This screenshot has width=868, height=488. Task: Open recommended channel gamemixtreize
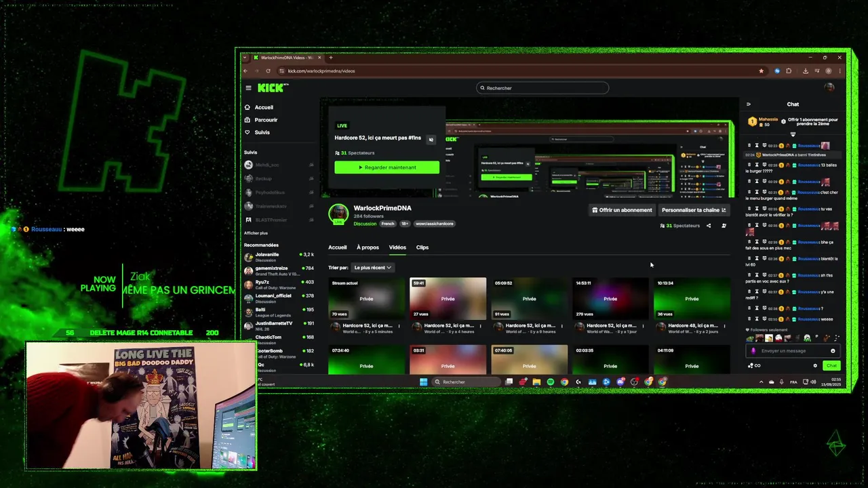[x=279, y=270]
